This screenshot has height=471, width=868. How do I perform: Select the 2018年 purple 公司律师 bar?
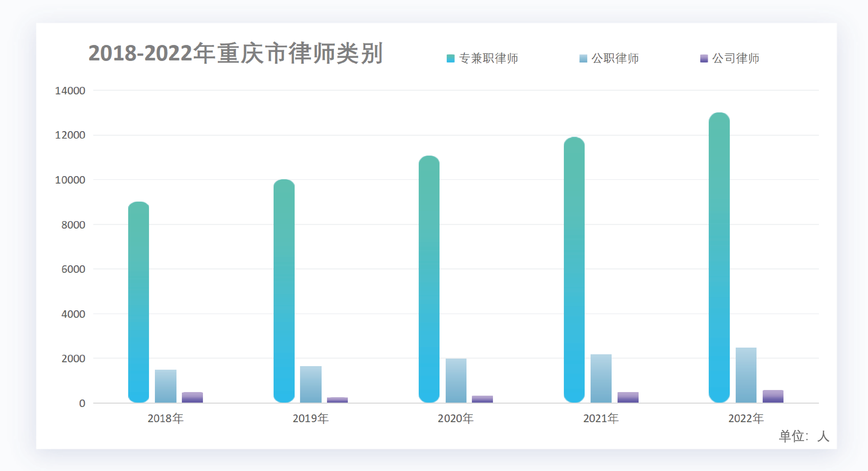[x=192, y=397]
